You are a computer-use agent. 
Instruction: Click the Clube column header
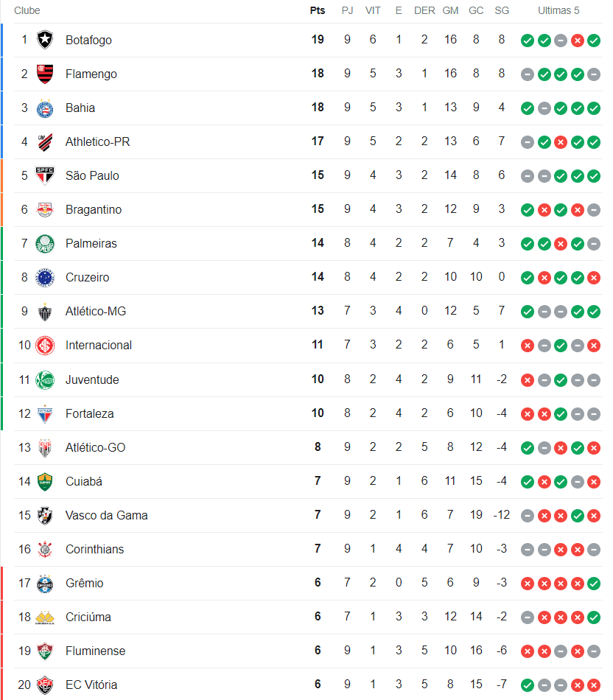coord(27,10)
